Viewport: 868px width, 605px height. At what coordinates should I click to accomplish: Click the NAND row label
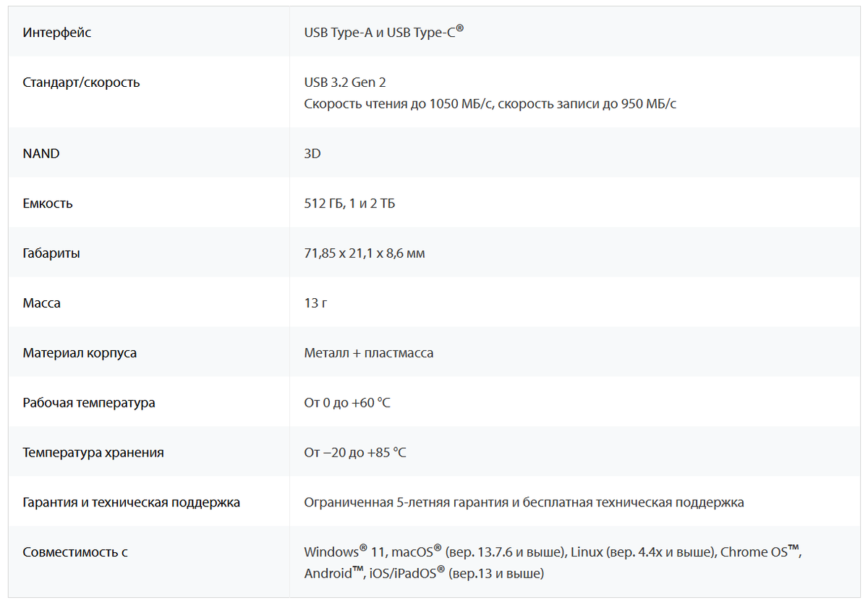coord(41,153)
